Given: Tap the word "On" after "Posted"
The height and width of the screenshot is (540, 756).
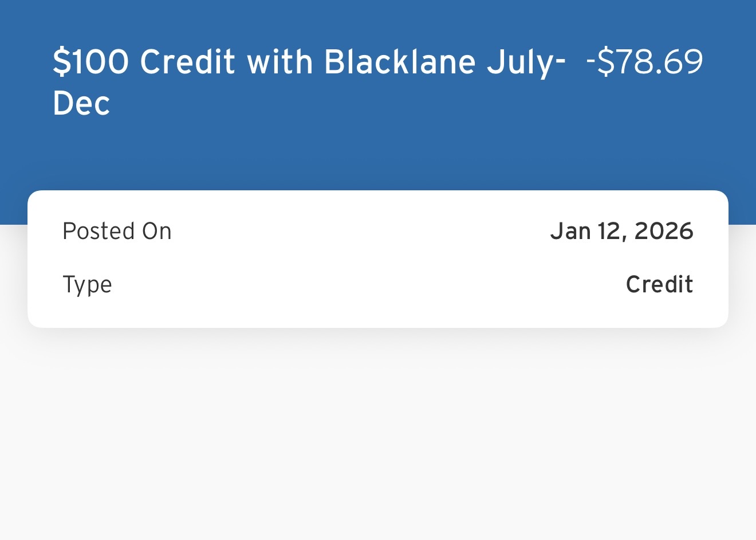Looking at the screenshot, I should [157, 231].
